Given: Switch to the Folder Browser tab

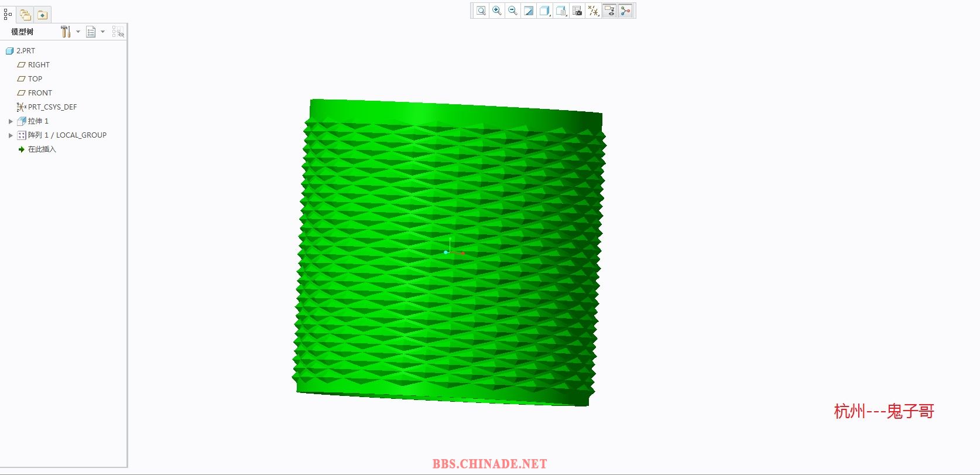Looking at the screenshot, I should coord(25,15).
